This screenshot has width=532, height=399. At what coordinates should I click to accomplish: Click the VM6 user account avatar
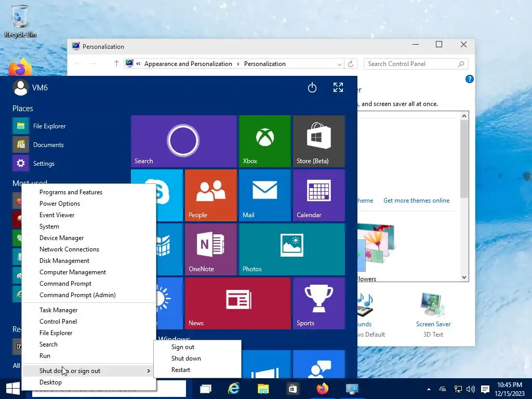21,87
